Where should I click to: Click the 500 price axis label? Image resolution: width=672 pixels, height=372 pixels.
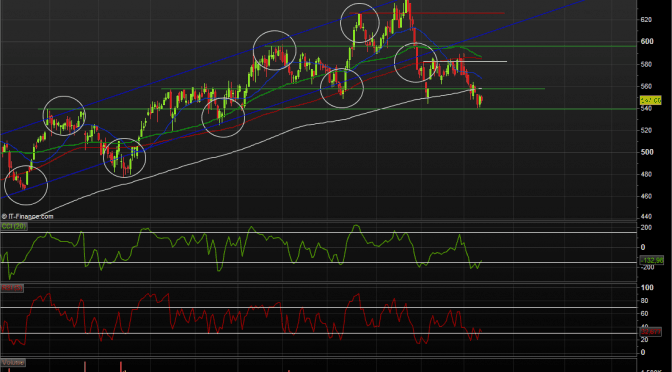646,152
